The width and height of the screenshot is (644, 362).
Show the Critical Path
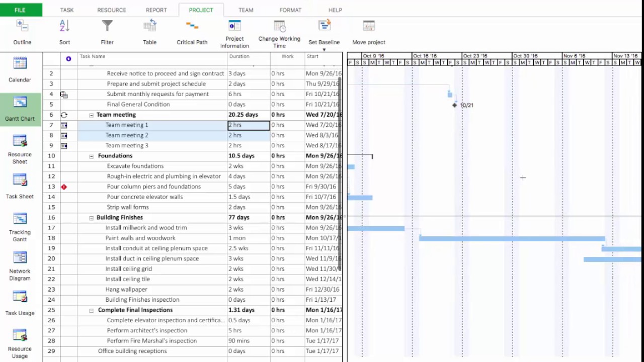[x=192, y=26]
